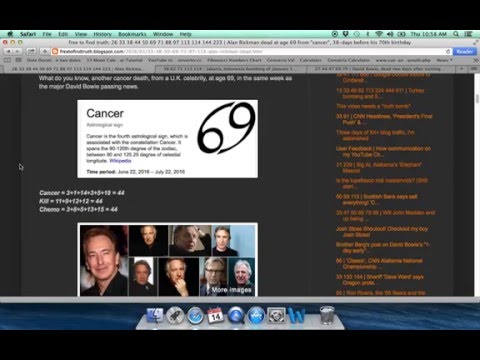Viewport: 480px width, 360px height.
Task: Open 'Josh Stoes Shoutout' sidebar link
Action: pyautogui.click(x=382, y=232)
